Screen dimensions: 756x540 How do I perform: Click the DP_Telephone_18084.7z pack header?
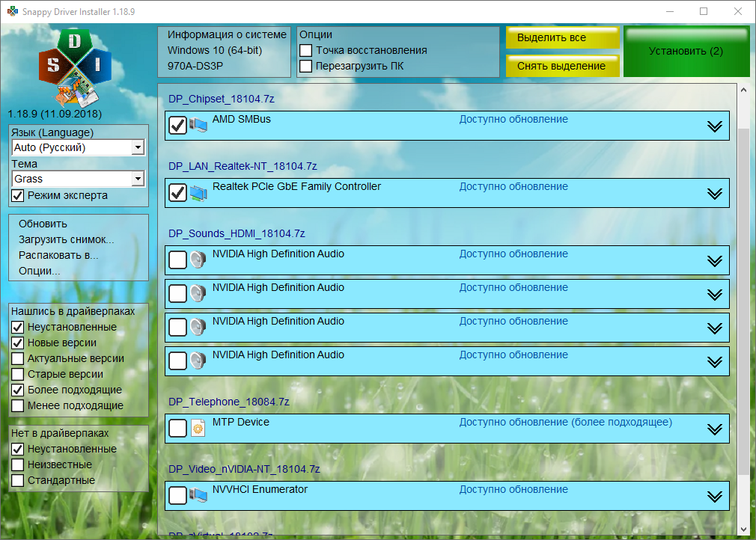(x=229, y=402)
